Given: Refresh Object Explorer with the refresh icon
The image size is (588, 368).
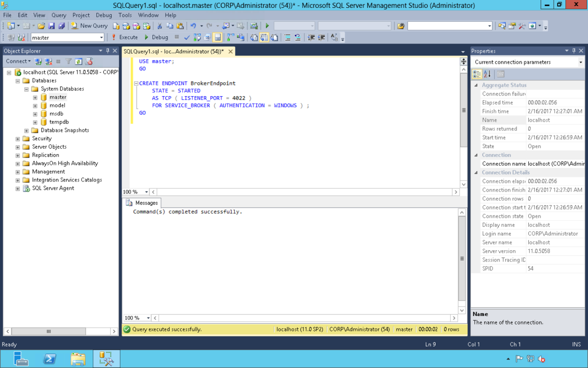Looking at the screenshot, I should [78, 61].
